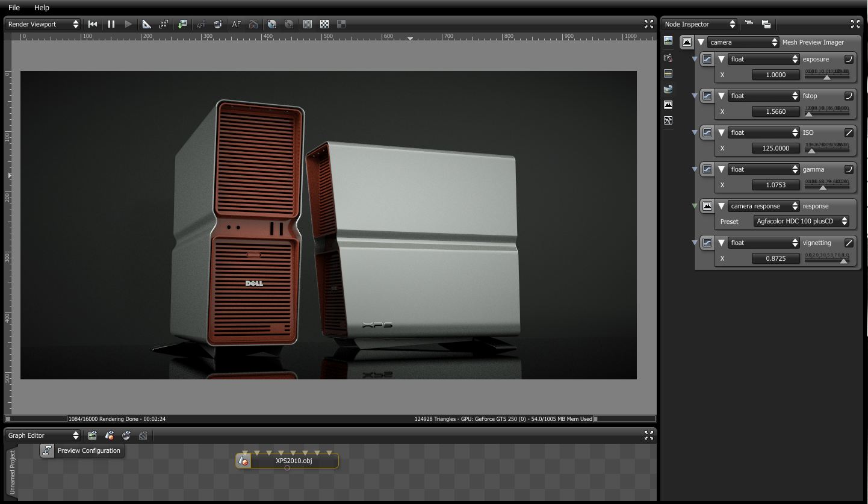Viewport: 868px width, 504px height.
Task: Select the XPS2010.obj mesh node
Action: pos(287,461)
